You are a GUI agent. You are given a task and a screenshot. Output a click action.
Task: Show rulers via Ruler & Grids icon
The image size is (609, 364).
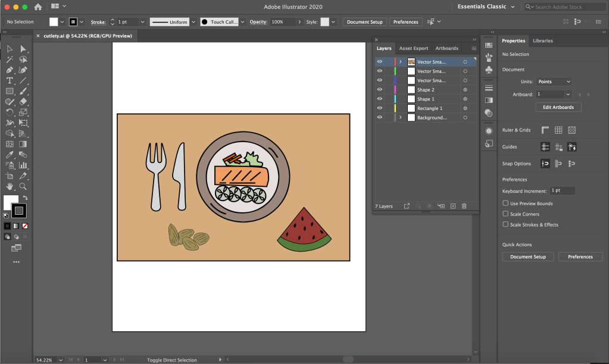545,130
